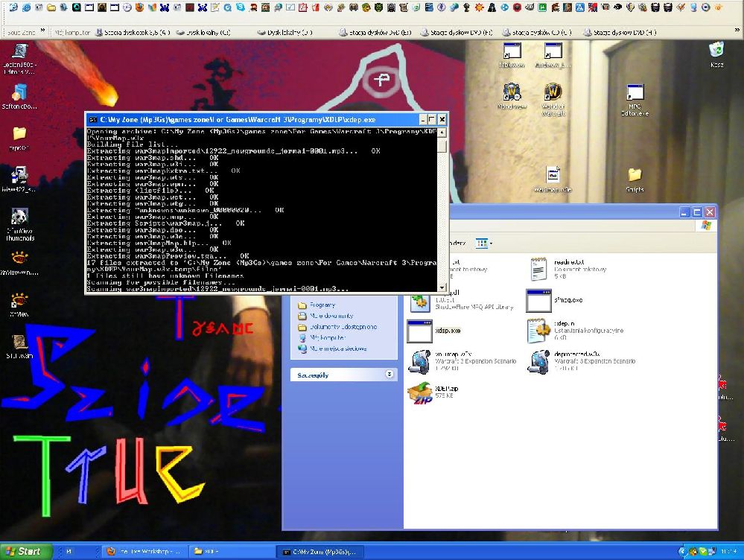Go to Dokumenty udostępnione in sidebar
744x560 pixels.
click(x=337, y=326)
